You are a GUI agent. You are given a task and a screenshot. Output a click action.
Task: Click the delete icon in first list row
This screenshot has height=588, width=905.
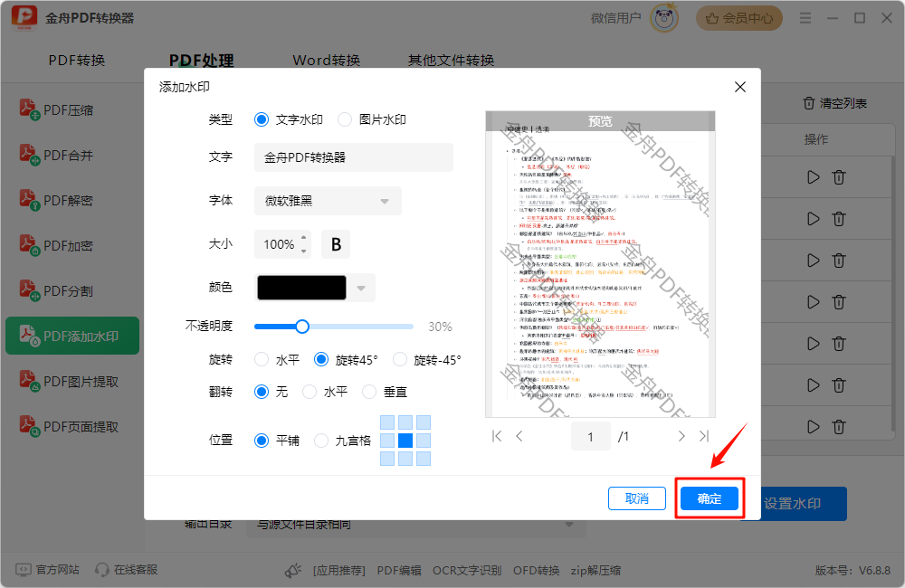click(839, 177)
